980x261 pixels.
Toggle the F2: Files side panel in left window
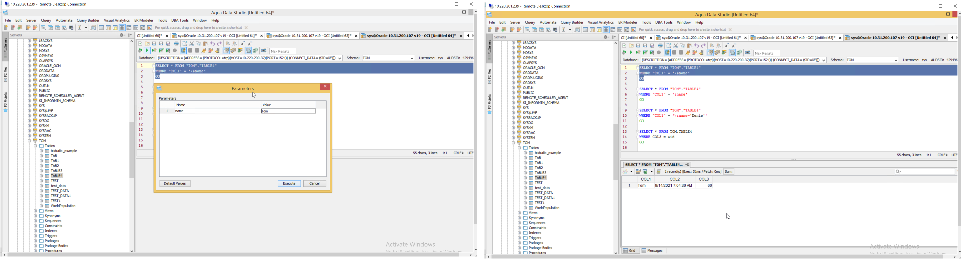pos(6,74)
